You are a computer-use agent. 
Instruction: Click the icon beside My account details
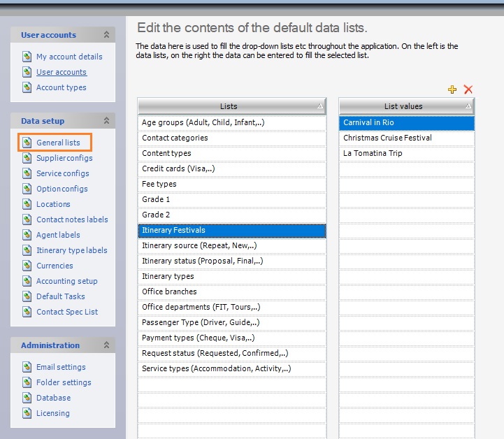(27, 57)
